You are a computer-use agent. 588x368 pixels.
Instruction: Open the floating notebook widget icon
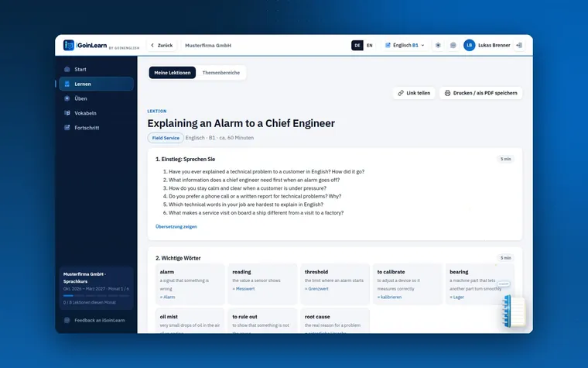point(514,311)
